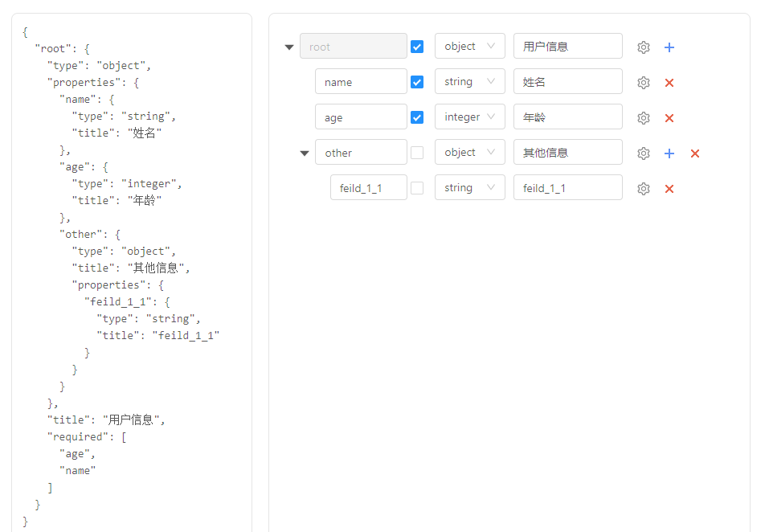This screenshot has width=765, height=532.
Task: Remove the age field with red X
Action: [x=669, y=118]
